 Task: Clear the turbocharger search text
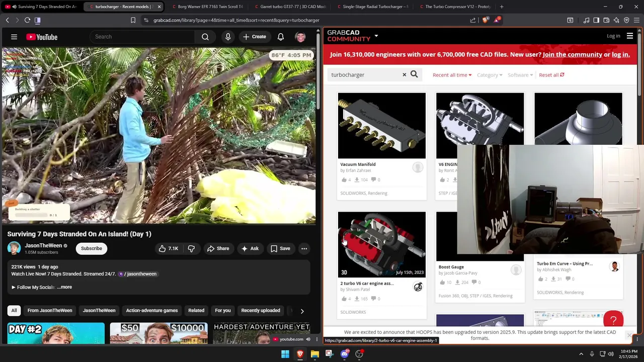404,75
